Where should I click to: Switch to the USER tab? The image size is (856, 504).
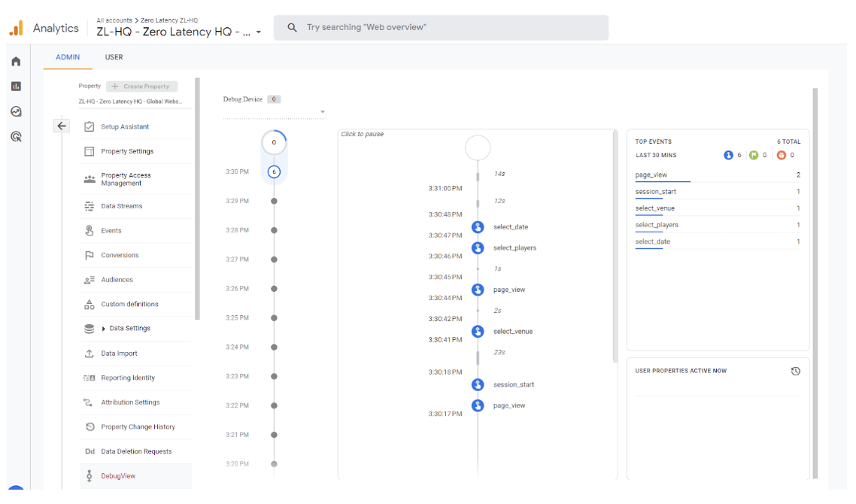tap(114, 57)
